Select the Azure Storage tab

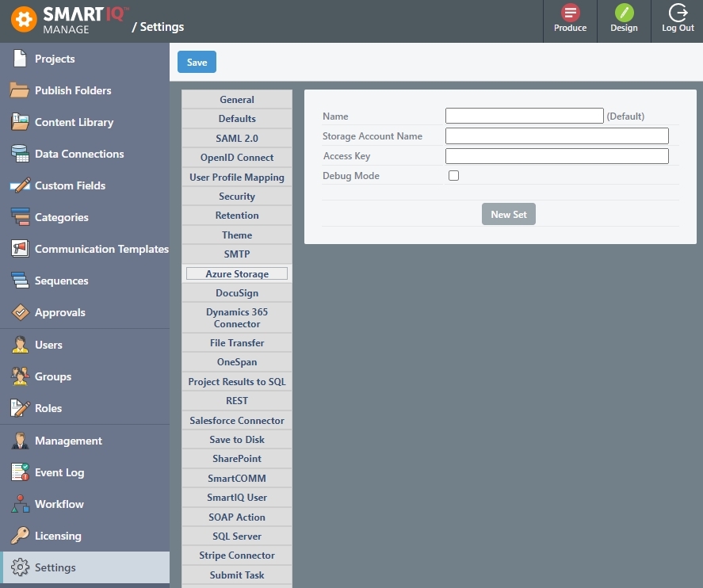point(237,273)
